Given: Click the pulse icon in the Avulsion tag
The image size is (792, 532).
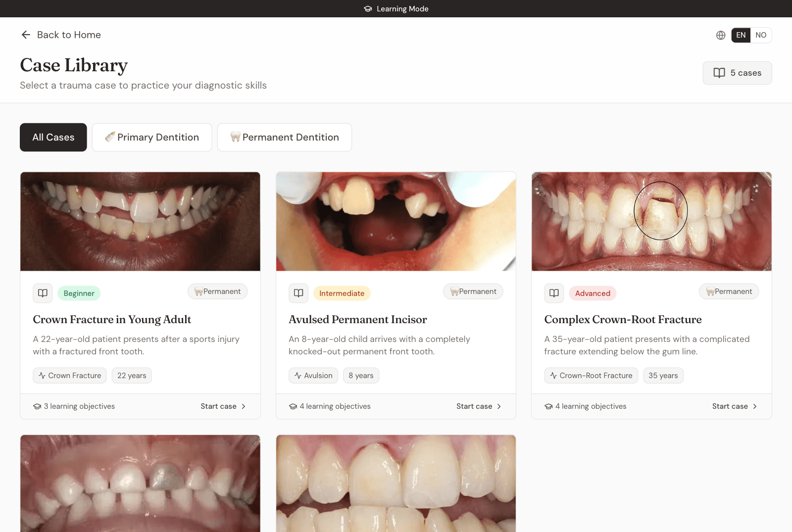Looking at the screenshot, I should pyautogui.click(x=298, y=376).
